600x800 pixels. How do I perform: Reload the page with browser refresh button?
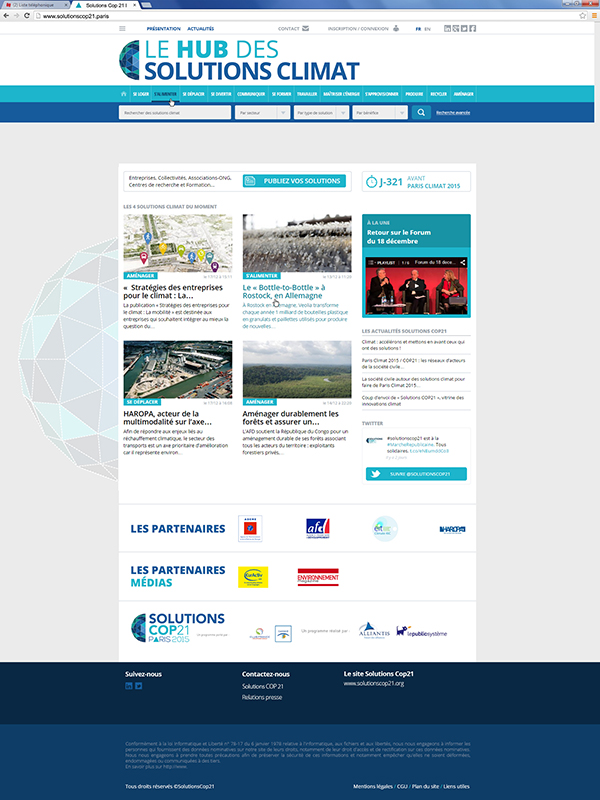coord(27,16)
